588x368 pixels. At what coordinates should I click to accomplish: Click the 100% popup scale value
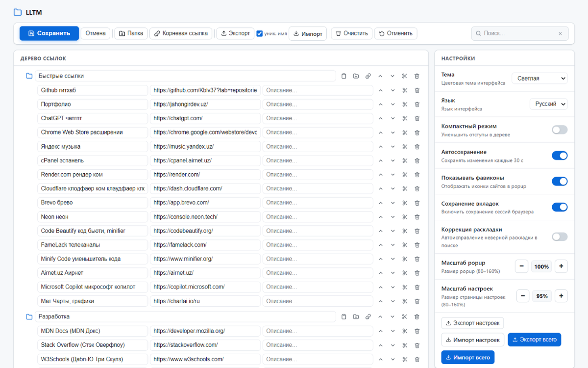tap(541, 266)
